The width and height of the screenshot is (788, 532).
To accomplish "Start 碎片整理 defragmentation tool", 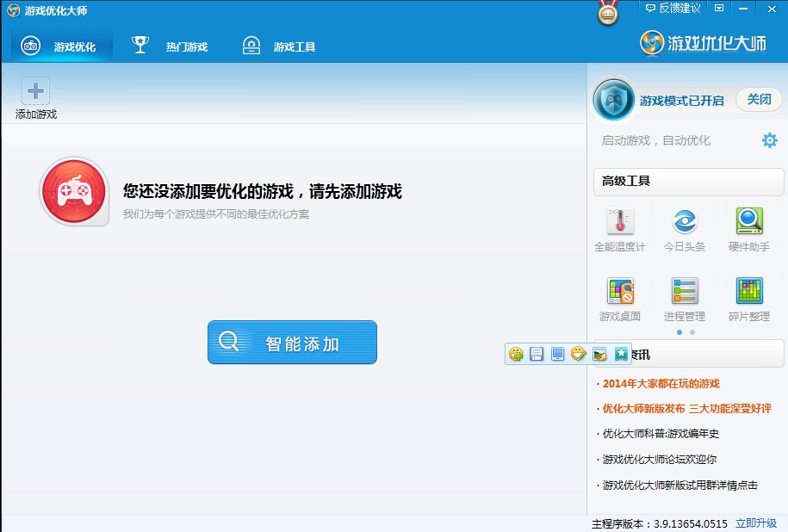I will click(748, 299).
